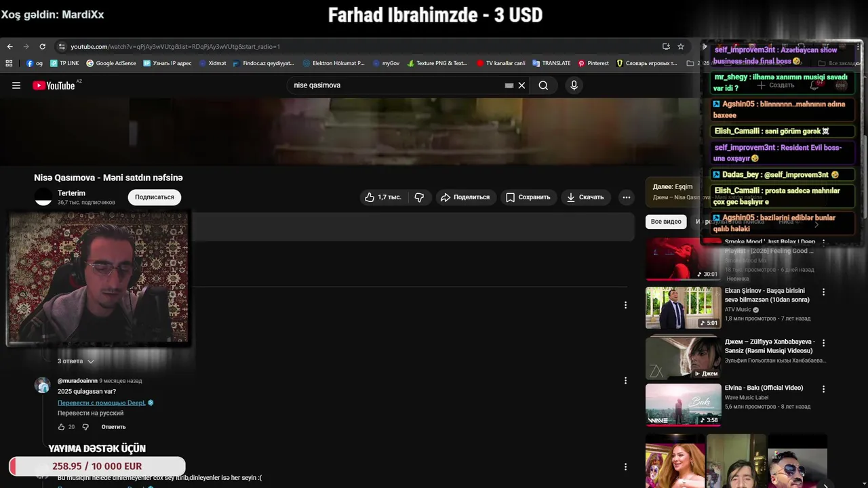Bookmark this page with the star icon
The height and width of the screenshot is (488, 868).
pyautogui.click(x=681, y=47)
